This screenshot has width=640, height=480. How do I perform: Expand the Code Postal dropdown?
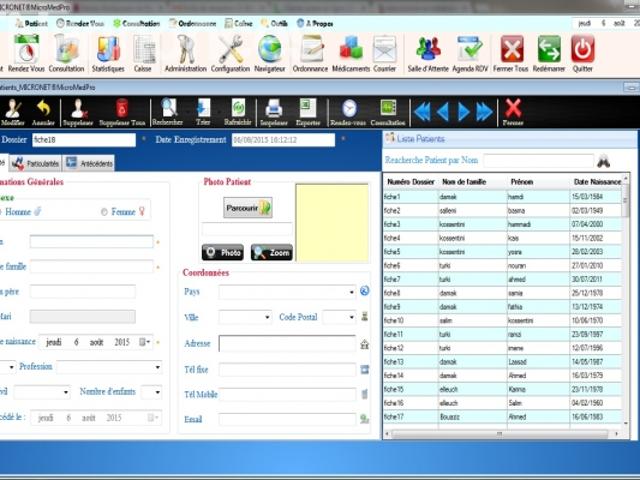351,317
